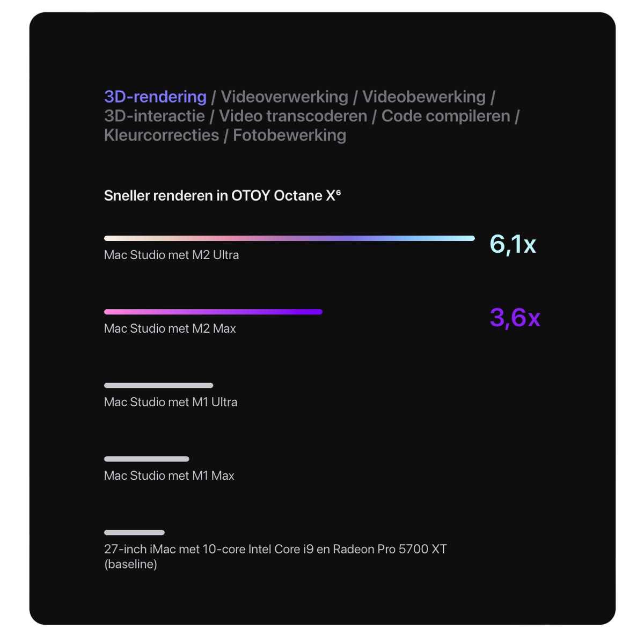Click the Mac Studio met M1 Max label

pos(169,475)
